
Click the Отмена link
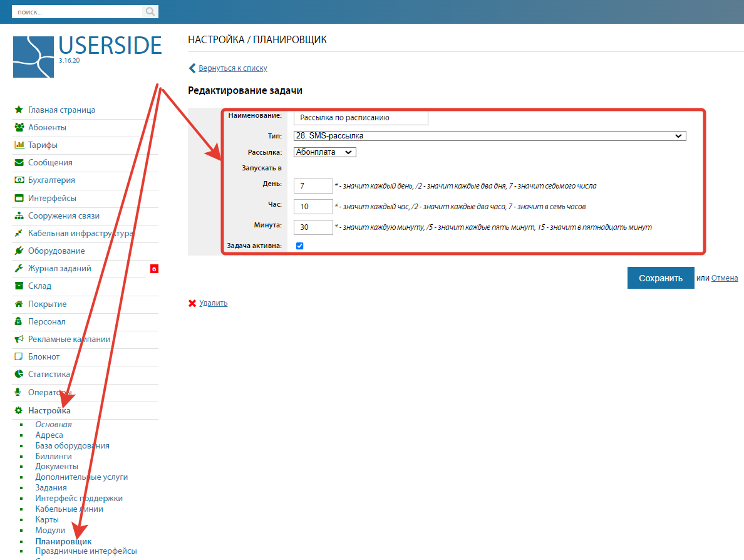[725, 278]
